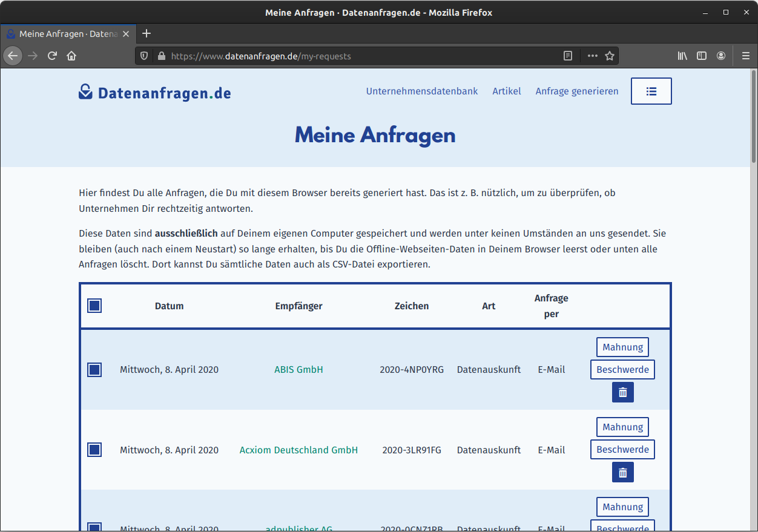
Task: Open the ABIS GmbH company link
Action: [298, 370]
